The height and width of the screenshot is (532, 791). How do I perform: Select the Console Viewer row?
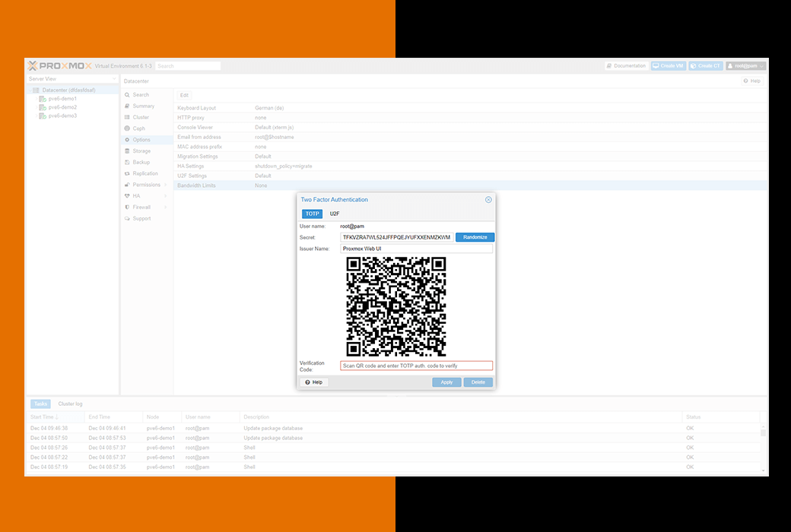471,128
